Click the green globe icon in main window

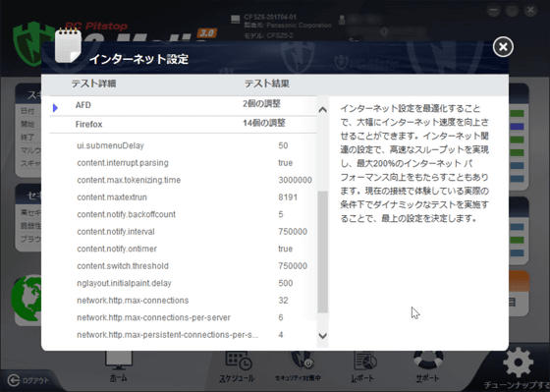point(26,298)
